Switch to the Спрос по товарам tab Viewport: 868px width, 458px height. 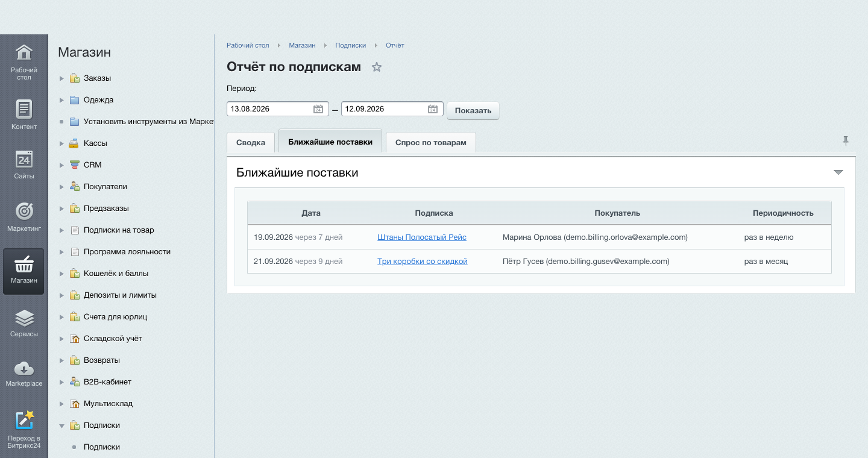[x=431, y=143]
